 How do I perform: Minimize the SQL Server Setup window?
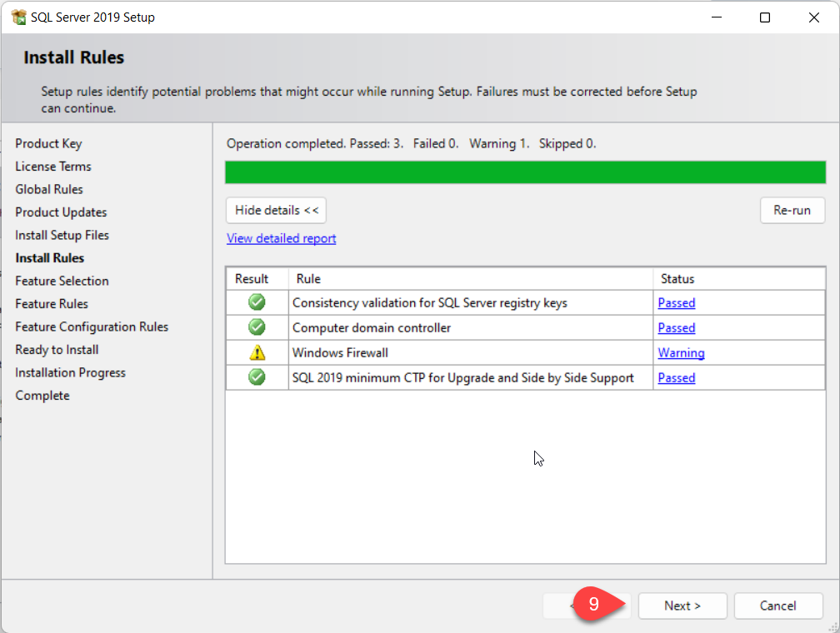tap(717, 17)
